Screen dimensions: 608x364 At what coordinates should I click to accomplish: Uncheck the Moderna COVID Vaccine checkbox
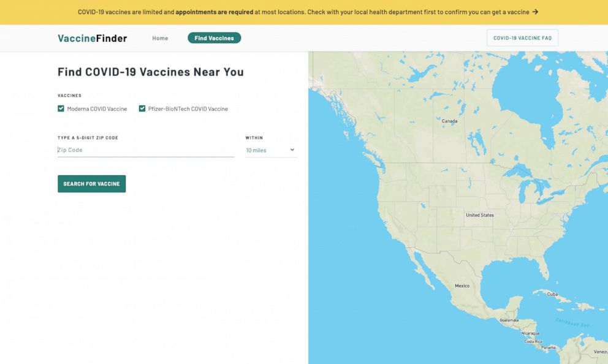[61, 108]
